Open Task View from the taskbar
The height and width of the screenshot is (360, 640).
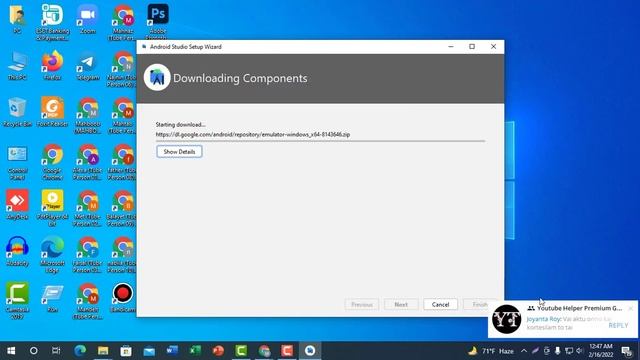(56, 351)
